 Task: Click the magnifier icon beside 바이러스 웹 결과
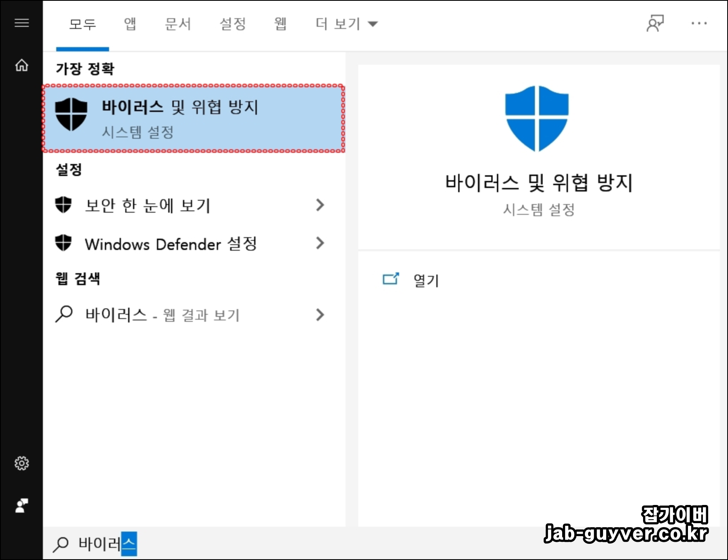coord(64,314)
